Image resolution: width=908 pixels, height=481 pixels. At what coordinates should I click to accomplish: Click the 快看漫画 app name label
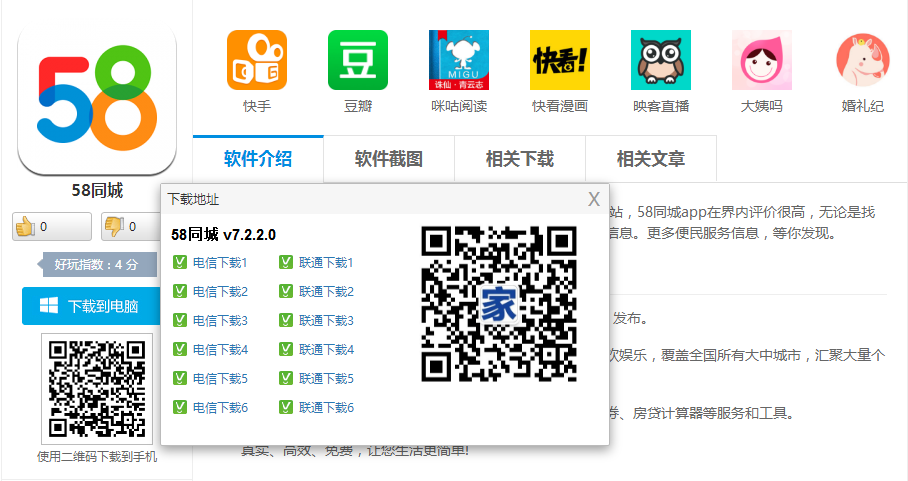[560, 107]
